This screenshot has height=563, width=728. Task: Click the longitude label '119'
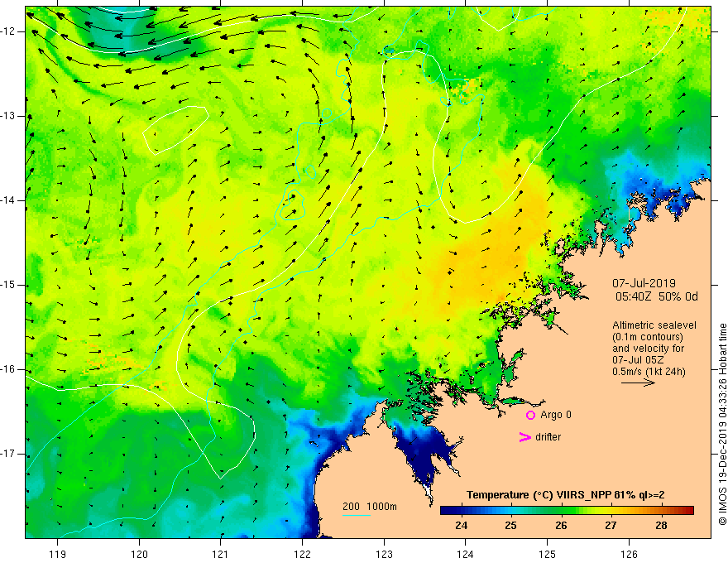(58, 554)
